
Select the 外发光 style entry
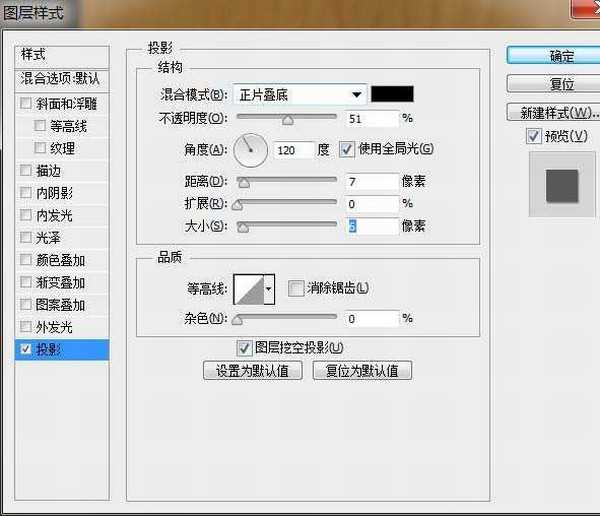click(x=55, y=327)
